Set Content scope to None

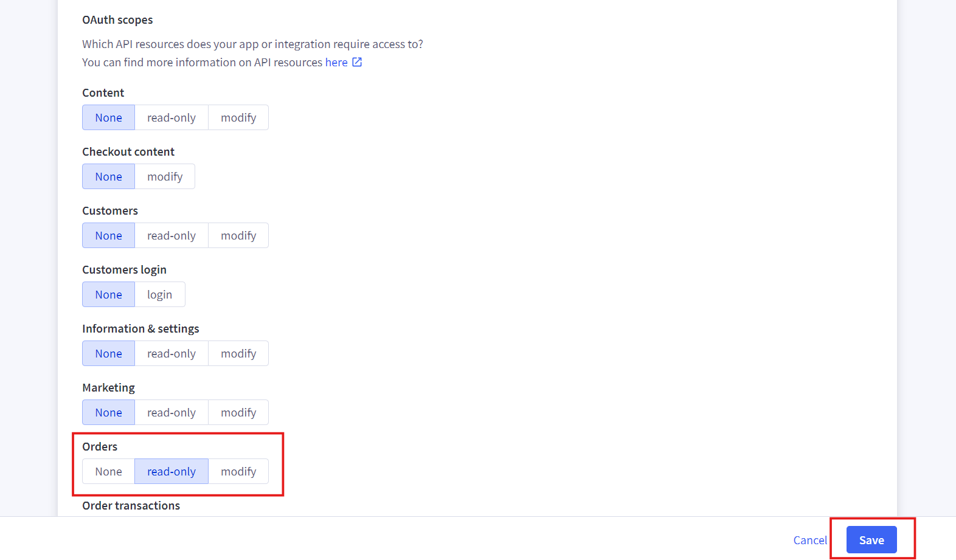(x=108, y=117)
